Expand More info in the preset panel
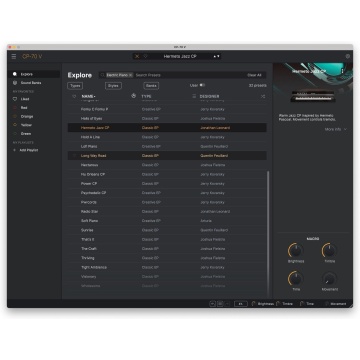Screen dimensions: 360x360 pyautogui.click(x=336, y=129)
